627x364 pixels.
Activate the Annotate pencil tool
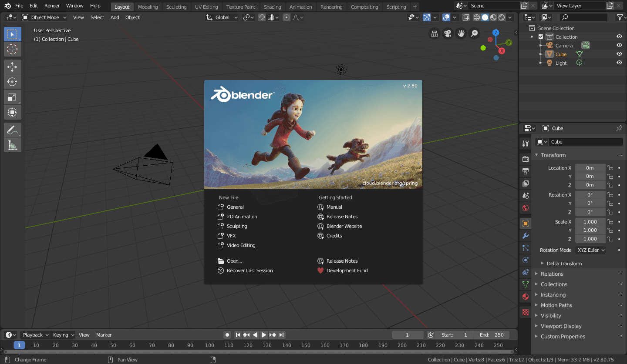12,130
